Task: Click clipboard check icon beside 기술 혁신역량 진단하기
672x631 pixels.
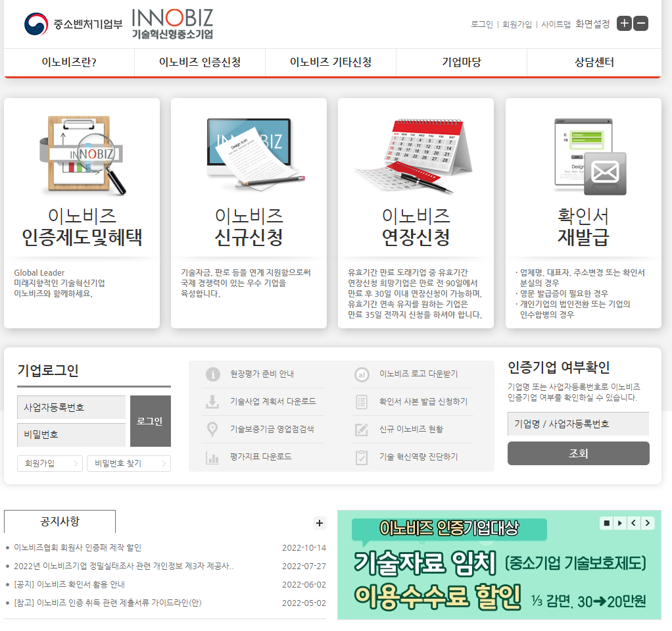Action: (x=362, y=457)
